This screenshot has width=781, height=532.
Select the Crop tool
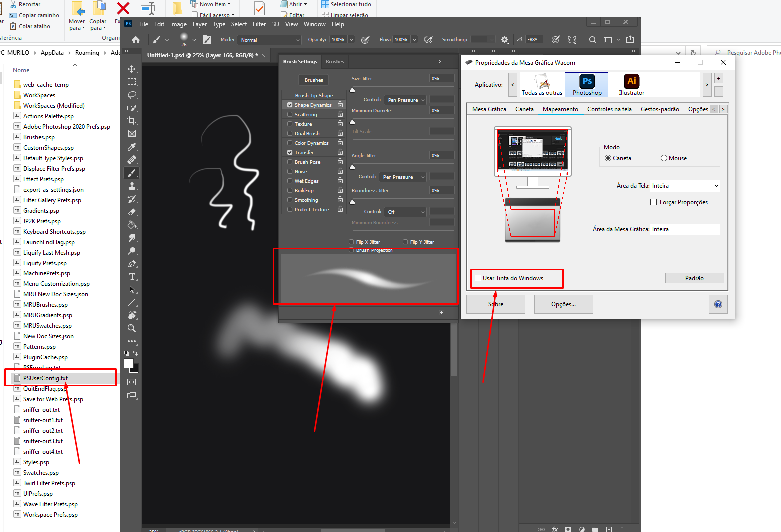[132, 120]
